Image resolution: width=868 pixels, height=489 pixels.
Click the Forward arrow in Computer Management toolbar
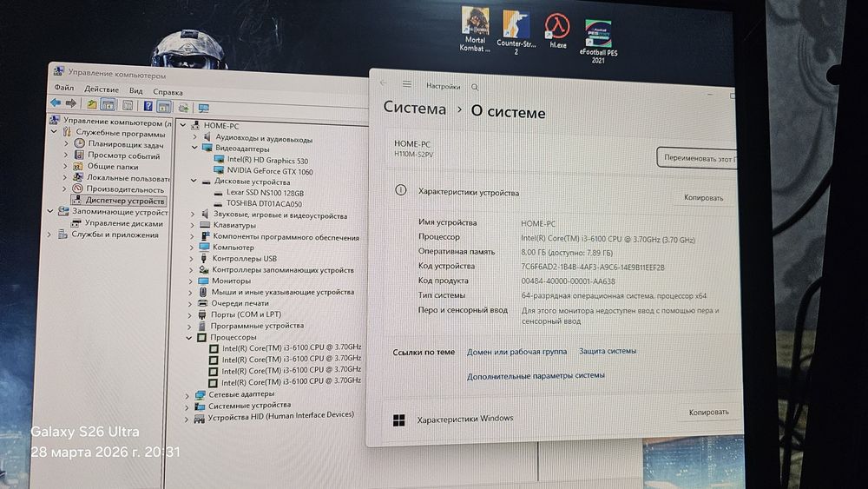click(71, 103)
